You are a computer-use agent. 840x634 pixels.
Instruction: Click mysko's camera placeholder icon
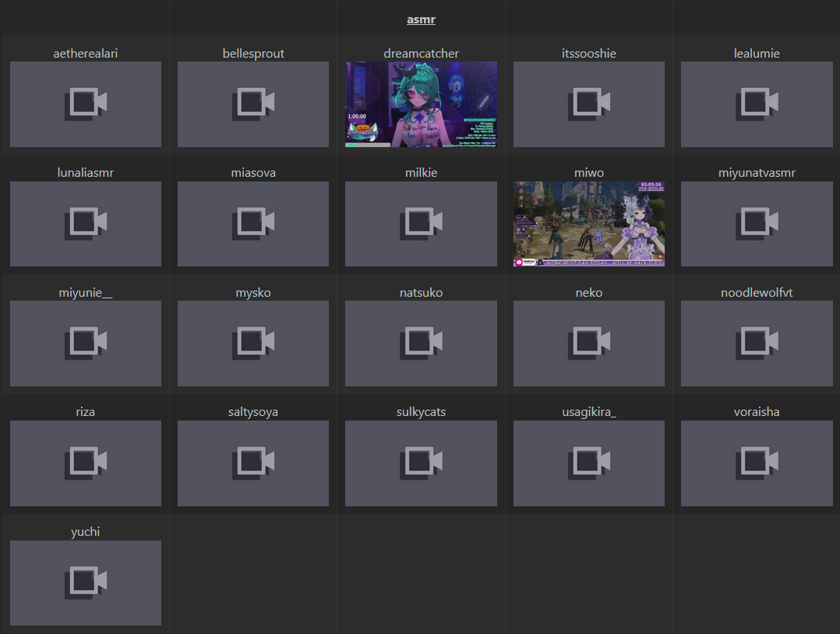pyautogui.click(x=252, y=343)
